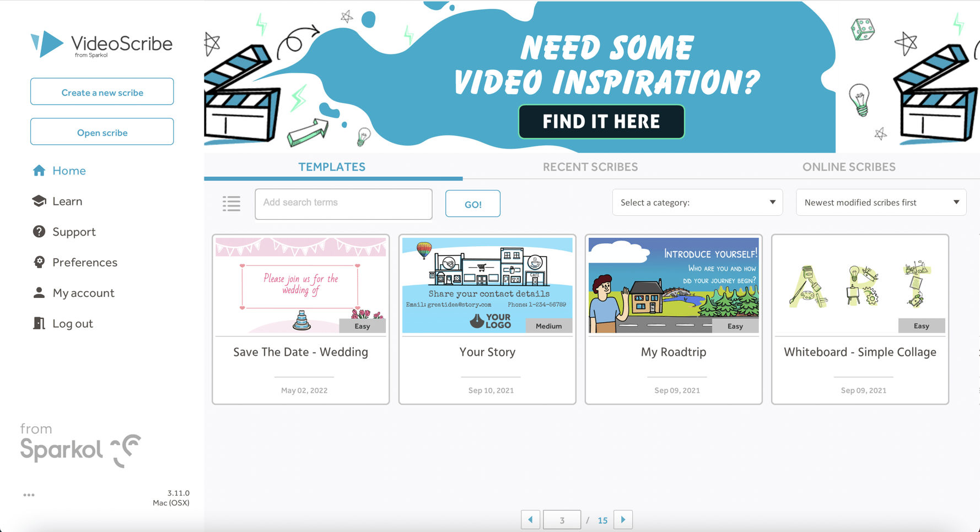
Task: Switch to list view using the list icon
Action: (231, 204)
